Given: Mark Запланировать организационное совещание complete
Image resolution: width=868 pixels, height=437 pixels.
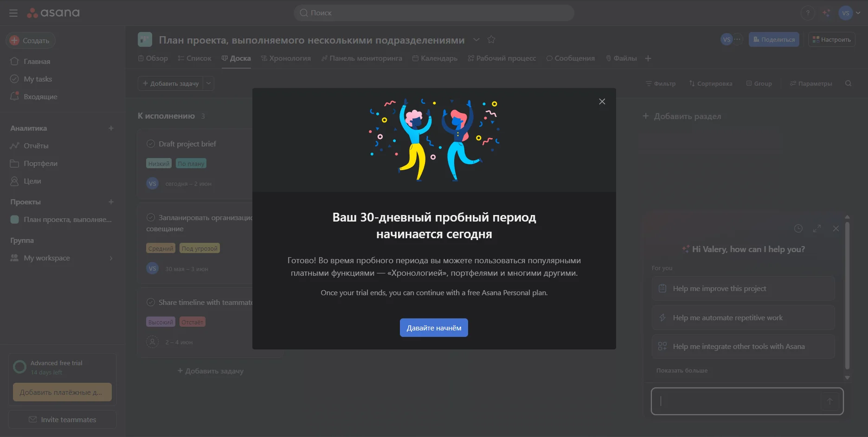Looking at the screenshot, I should (151, 217).
